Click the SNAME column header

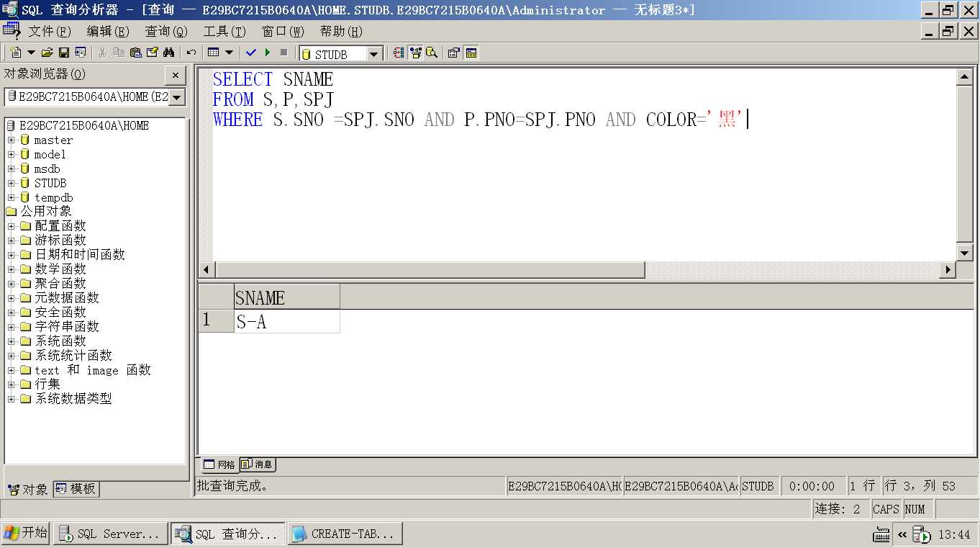click(287, 297)
